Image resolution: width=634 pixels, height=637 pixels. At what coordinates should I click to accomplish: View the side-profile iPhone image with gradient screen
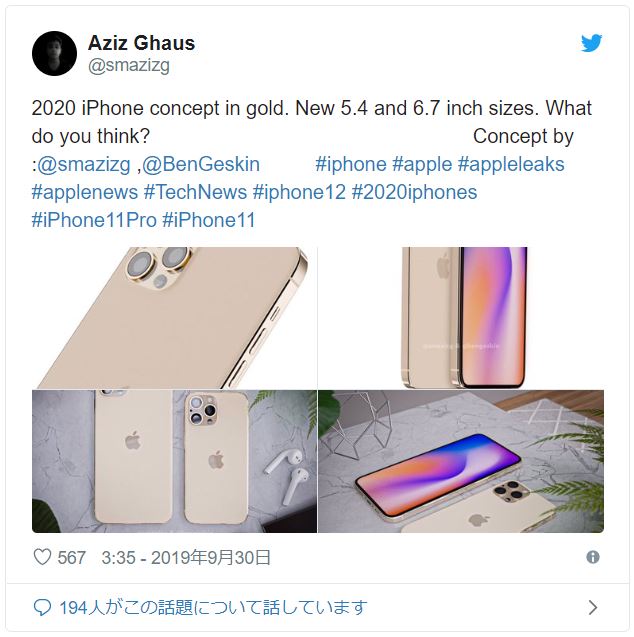(461, 318)
